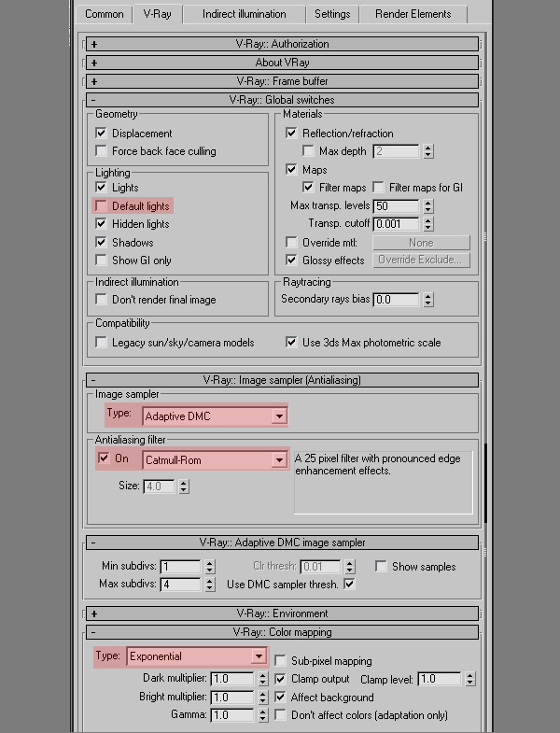The width and height of the screenshot is (560, 733).
Task: Adjust the Transp. cutoff spinner
Action: tap(428, 224)
